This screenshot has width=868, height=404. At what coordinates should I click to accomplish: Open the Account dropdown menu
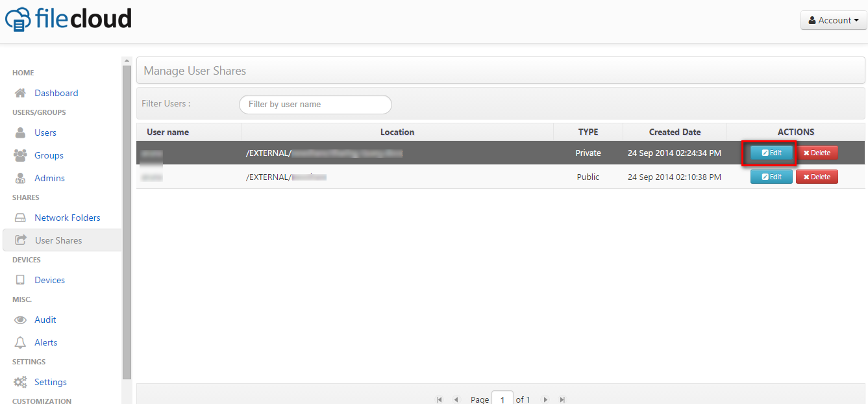pyautogui.click(x=834, y=20)
